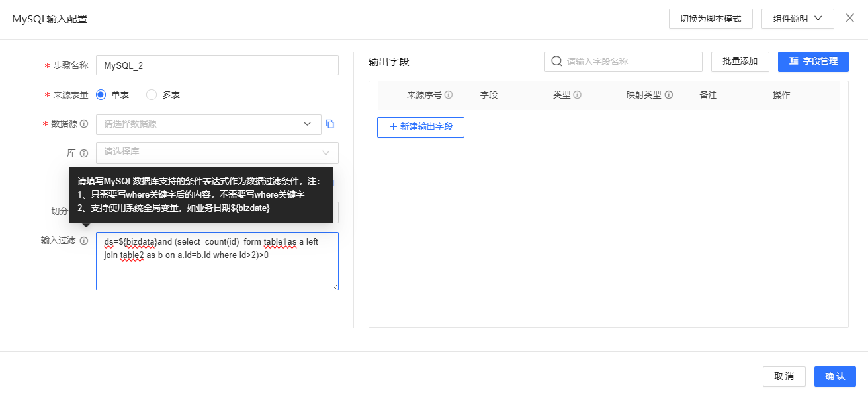Click the 确认 confirm button
This screenshot has height=396, width=868.
pyautogui.click(x=835, y=376)
